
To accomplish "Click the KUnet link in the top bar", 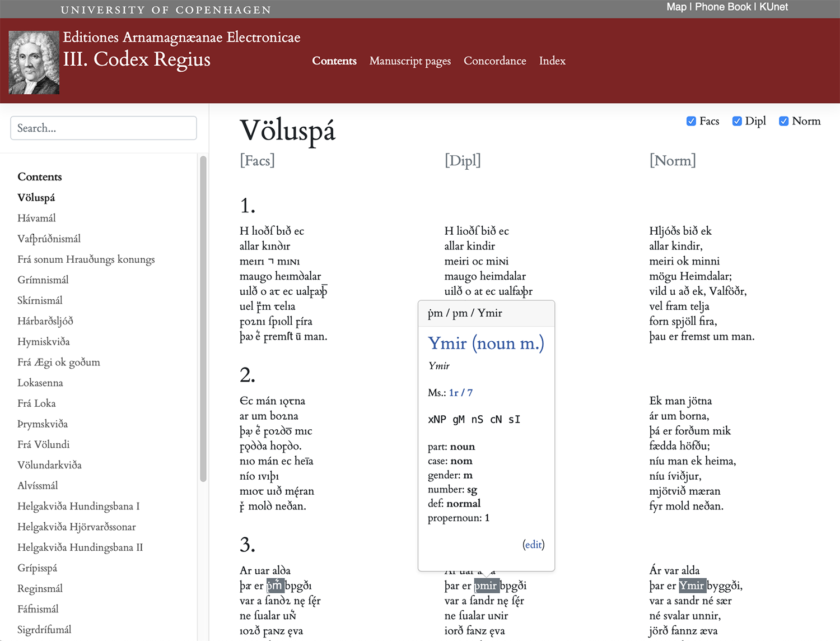I will coord(773,7).
